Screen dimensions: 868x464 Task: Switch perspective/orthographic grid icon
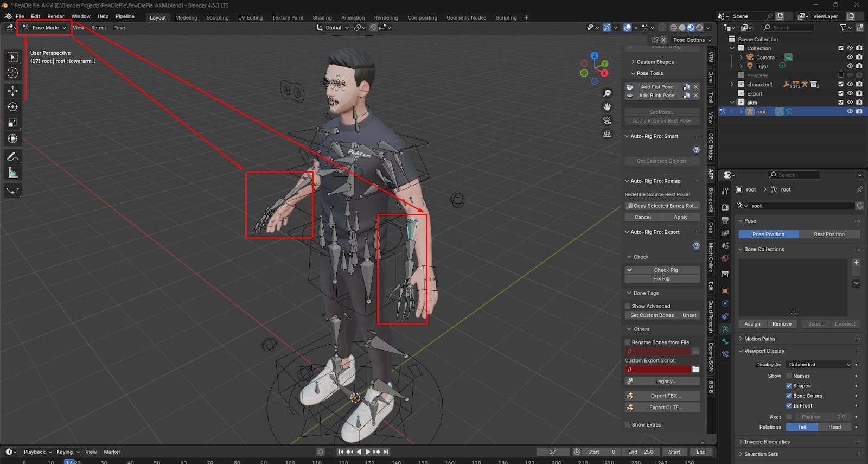click(x=607, y=134)
